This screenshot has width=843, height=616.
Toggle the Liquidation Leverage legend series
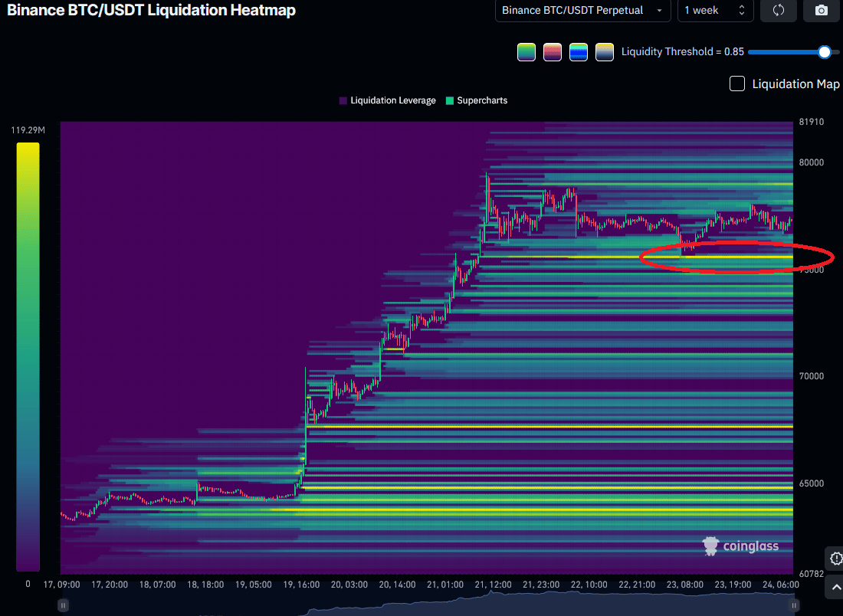coord(388,100)
